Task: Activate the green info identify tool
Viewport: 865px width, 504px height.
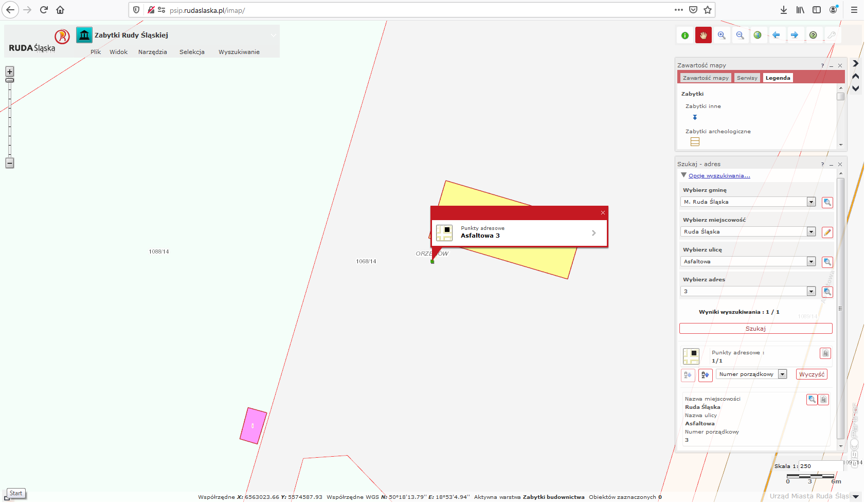Action: tap(685, 35)
